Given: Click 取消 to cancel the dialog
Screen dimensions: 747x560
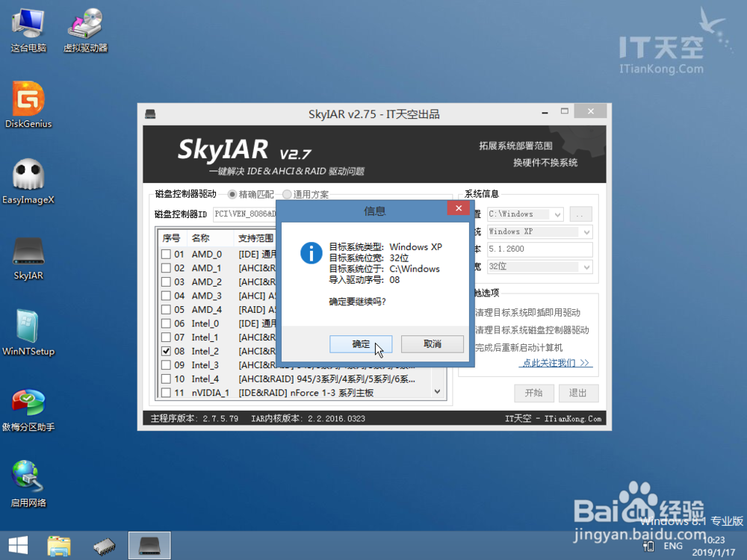Looking at the screenshot, I should point(432,343).
